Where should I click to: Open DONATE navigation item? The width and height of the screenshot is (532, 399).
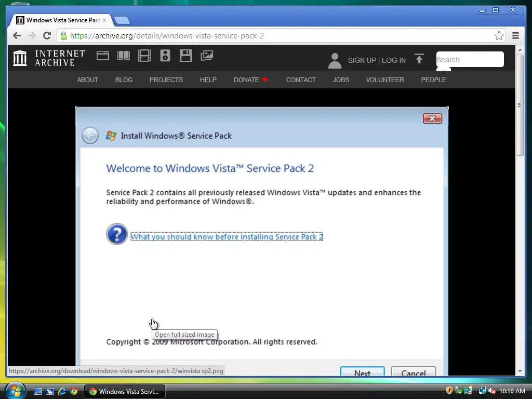point(251,79)
